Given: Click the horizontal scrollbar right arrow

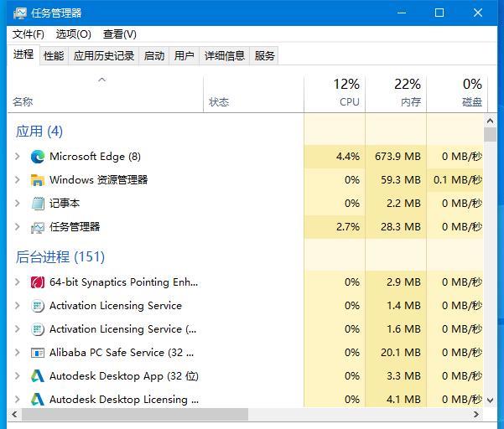Looking at the screenshot, I should pyautogui.click(x=476, y=414).
